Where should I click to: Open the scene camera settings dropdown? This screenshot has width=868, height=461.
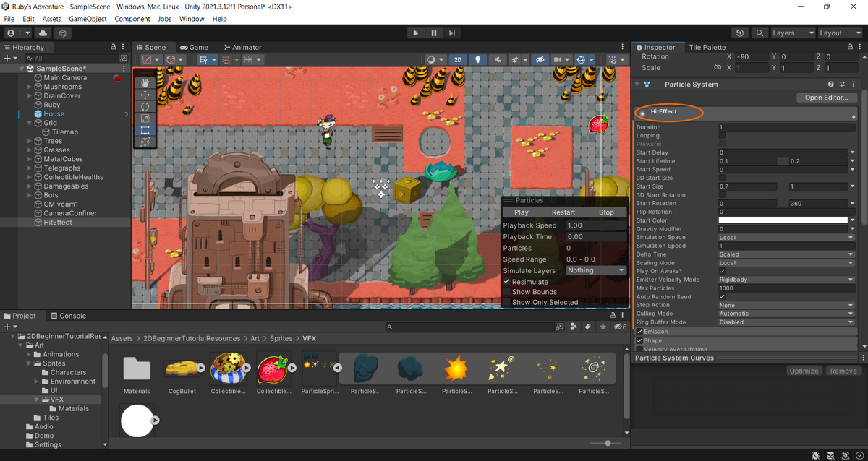[x=562, y=59]
